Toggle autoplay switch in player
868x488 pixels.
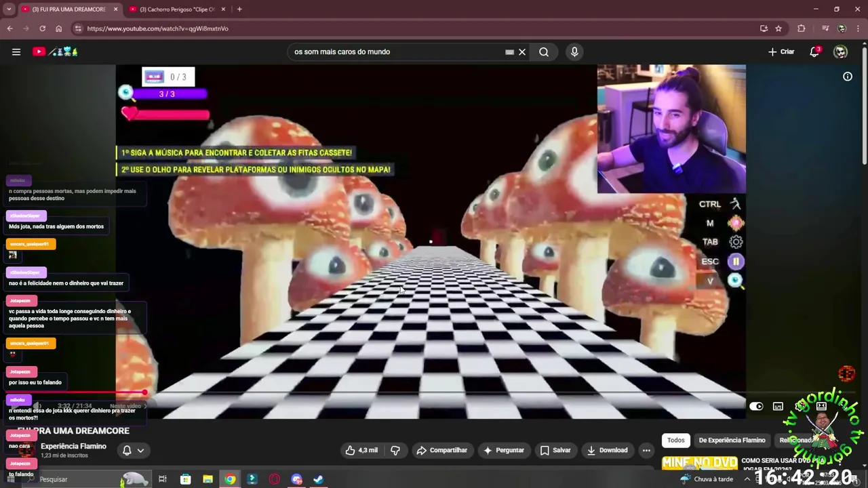[756, 406]
